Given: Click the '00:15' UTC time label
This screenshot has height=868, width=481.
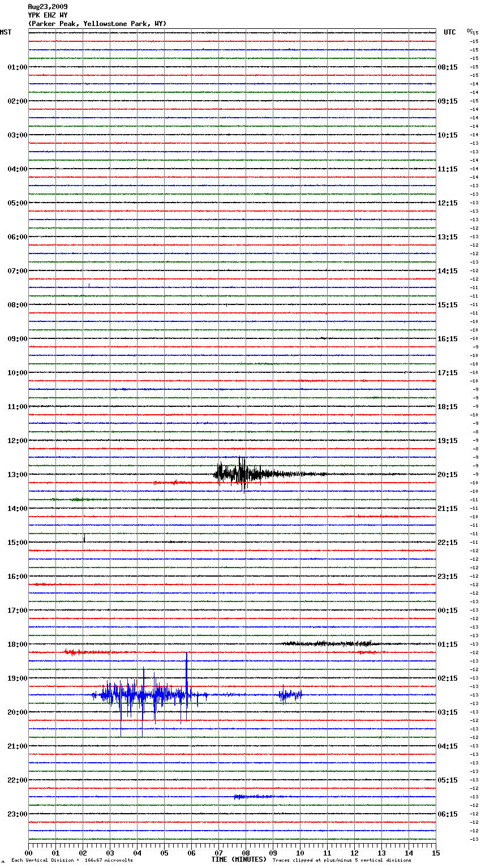Looking at the screenshot, I should pos(448,611).
